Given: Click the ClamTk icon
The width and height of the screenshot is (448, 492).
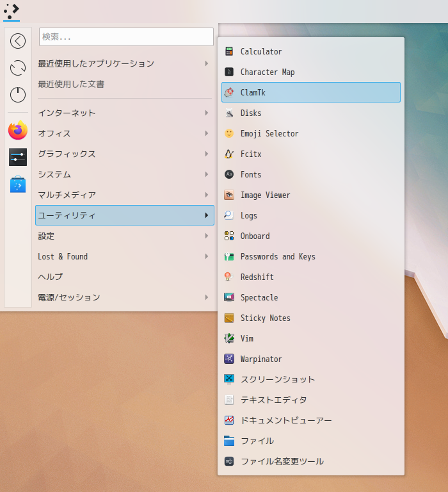Looking at the screenshot, I should 229,92.
